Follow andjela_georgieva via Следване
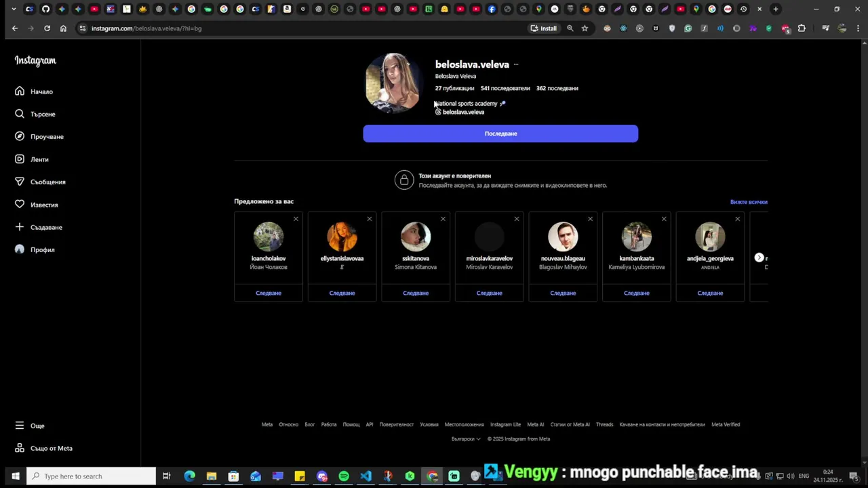The height and width of the screenshot is (488, 868). pos(710,293)
